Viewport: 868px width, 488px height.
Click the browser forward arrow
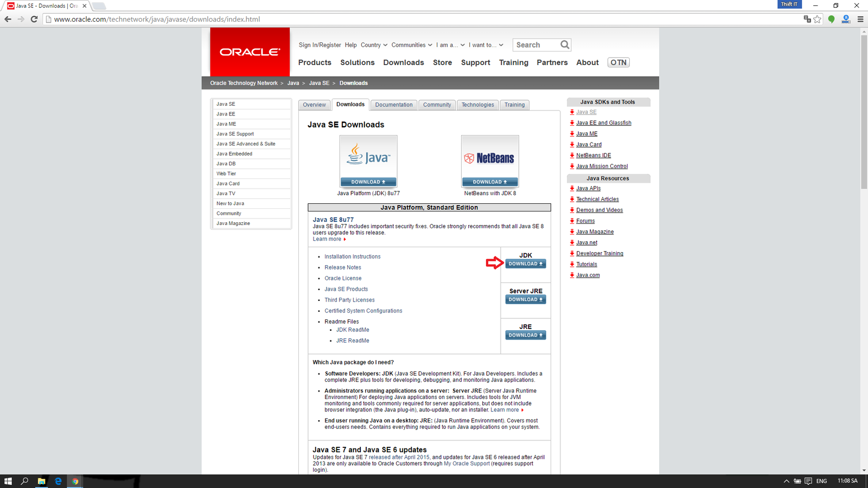[21, 19]
